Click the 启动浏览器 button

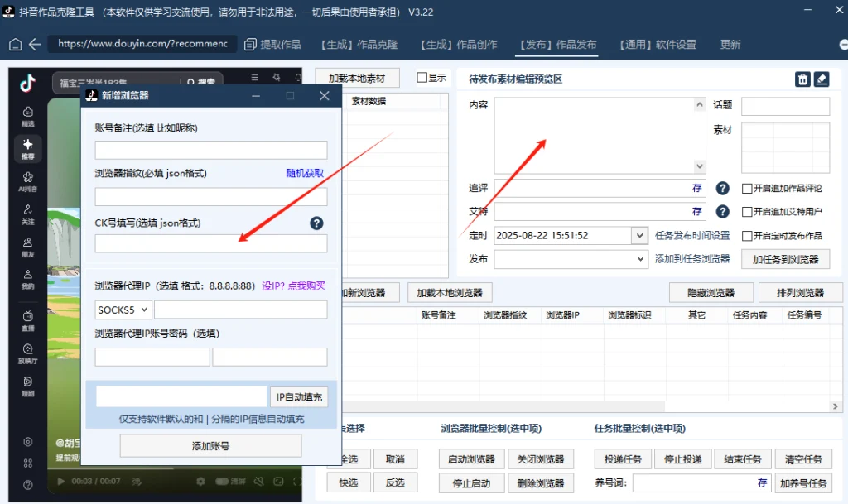[471, 459]
